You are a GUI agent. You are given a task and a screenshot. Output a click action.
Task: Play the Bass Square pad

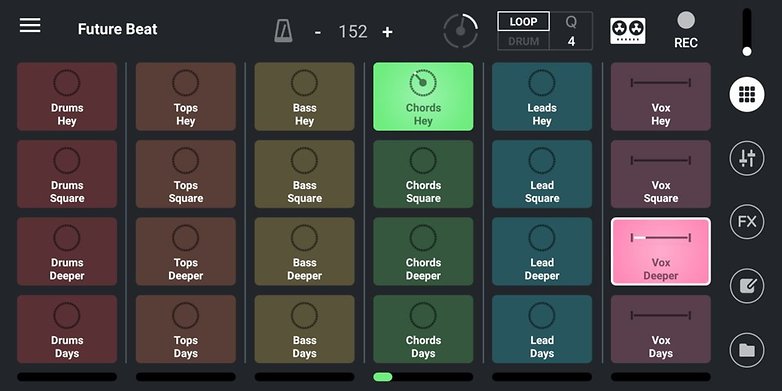[x=304, y=174]
